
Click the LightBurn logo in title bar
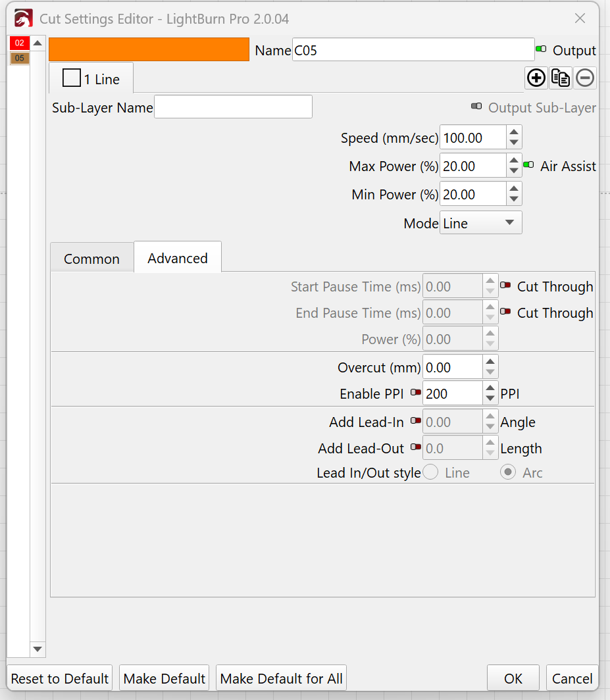tap(23, 18)
